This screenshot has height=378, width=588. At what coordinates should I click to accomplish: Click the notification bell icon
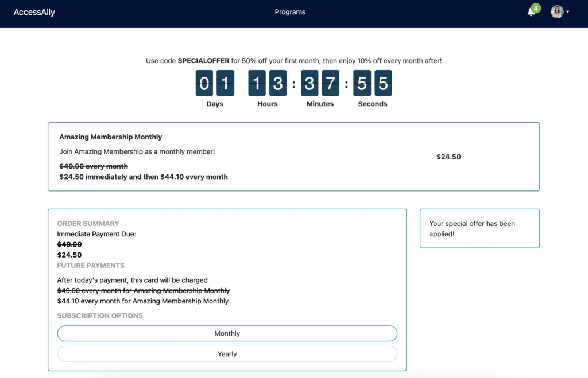pyautogui.click(x=531, y=13)
